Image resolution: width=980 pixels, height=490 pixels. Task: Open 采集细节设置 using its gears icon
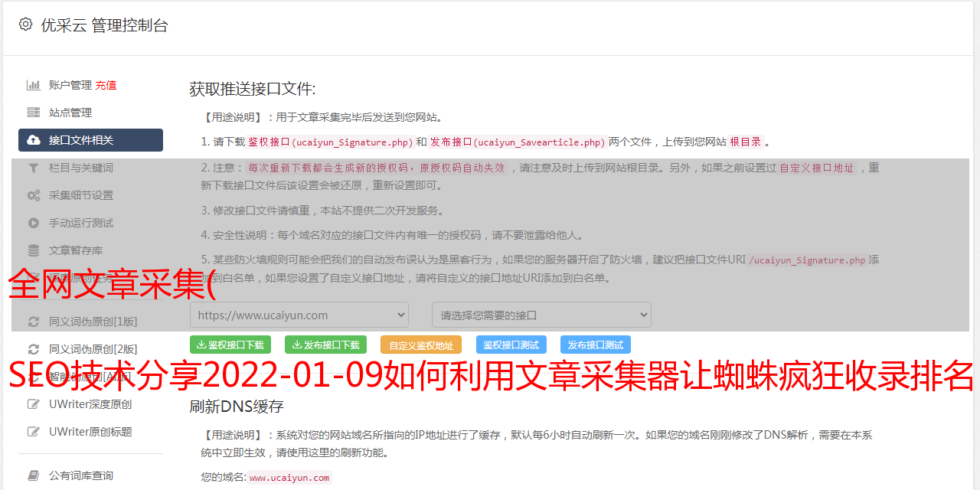[34, 195]
